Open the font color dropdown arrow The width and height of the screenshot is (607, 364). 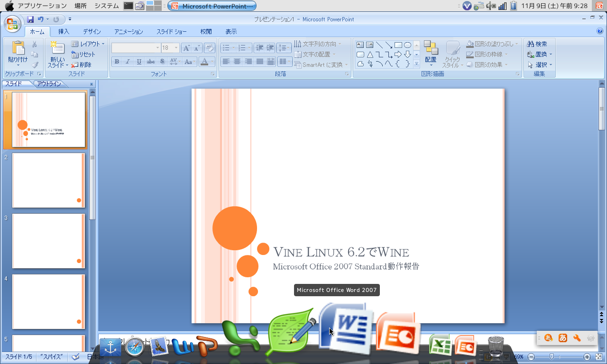[x=212, y=62]
